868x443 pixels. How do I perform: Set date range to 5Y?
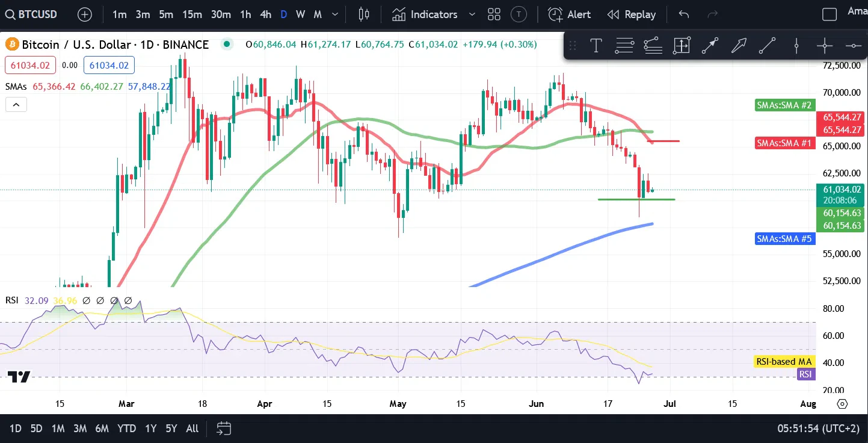171,429
